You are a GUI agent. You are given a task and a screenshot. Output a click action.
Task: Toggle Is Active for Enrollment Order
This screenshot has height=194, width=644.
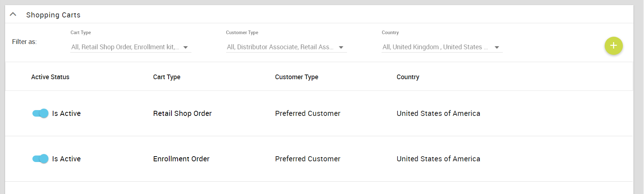pos(40,159)
